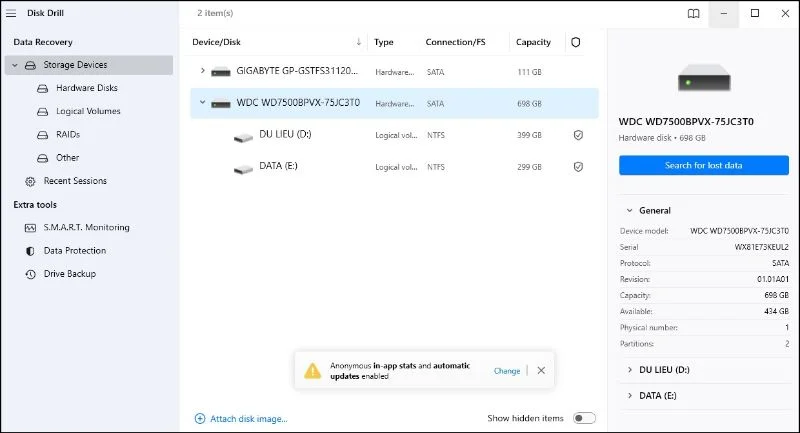This screenshot has width=800, height=433.
Task: Expand the DATA (E:) details section
Action: (x=630, y=396)
